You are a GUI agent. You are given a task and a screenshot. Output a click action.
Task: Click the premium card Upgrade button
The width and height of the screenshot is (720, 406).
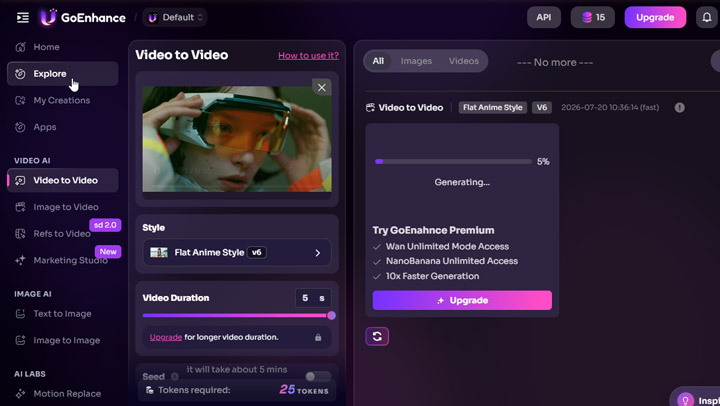pyautogui.click(x=462, y=300)
